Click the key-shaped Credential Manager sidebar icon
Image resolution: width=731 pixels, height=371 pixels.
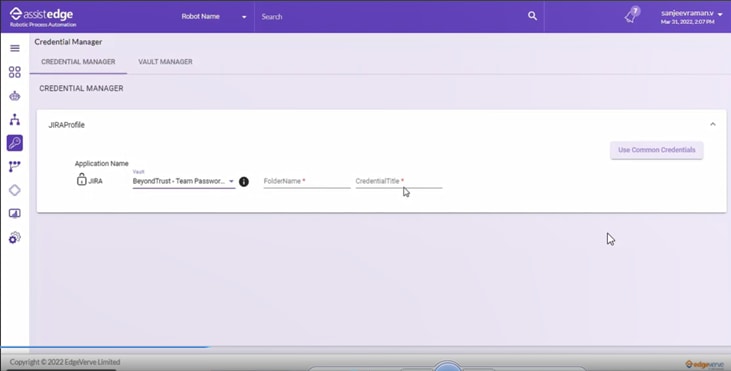click(x=15, y=143)
